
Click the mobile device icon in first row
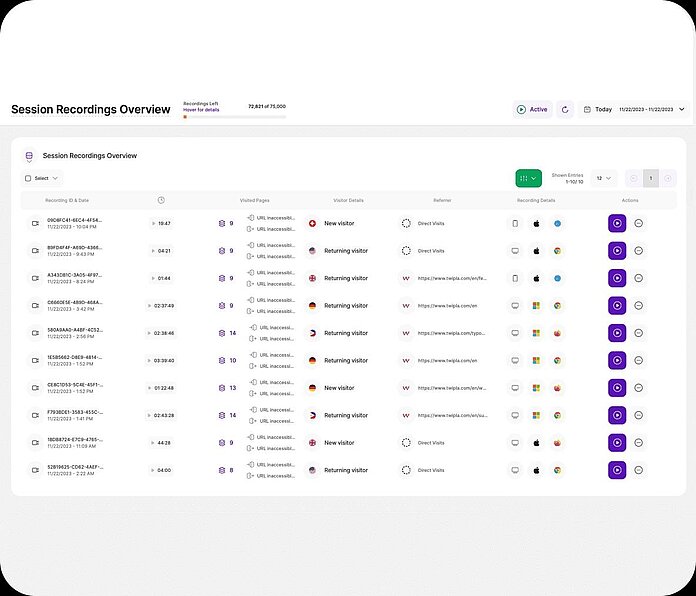tap(515, 223)
